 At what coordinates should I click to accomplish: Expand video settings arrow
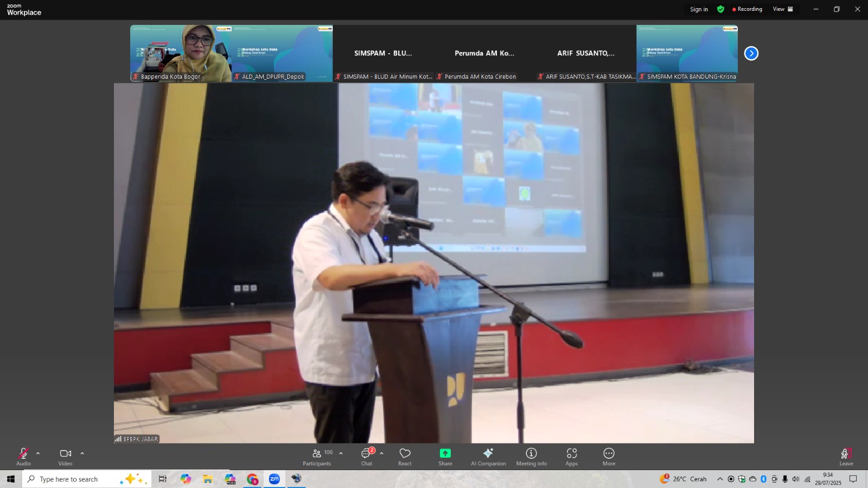pyautogui.click(x=82, y=453)
